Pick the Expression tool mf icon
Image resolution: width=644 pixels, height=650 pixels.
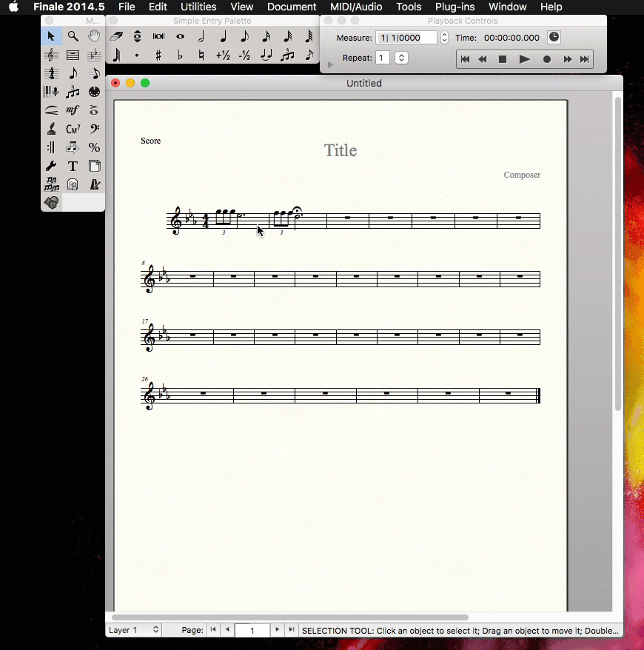[73, 110]
